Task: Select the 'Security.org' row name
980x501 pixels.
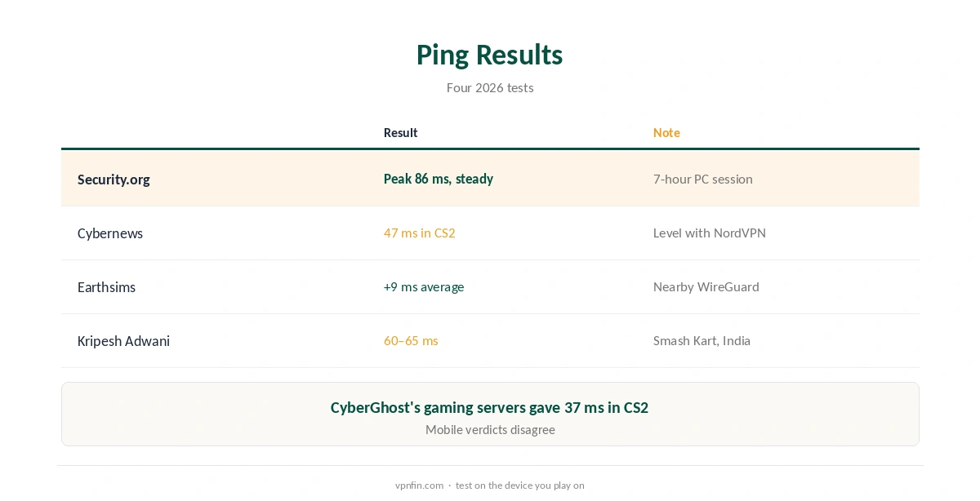Action: pyautogui.click(x=114, y=180)
